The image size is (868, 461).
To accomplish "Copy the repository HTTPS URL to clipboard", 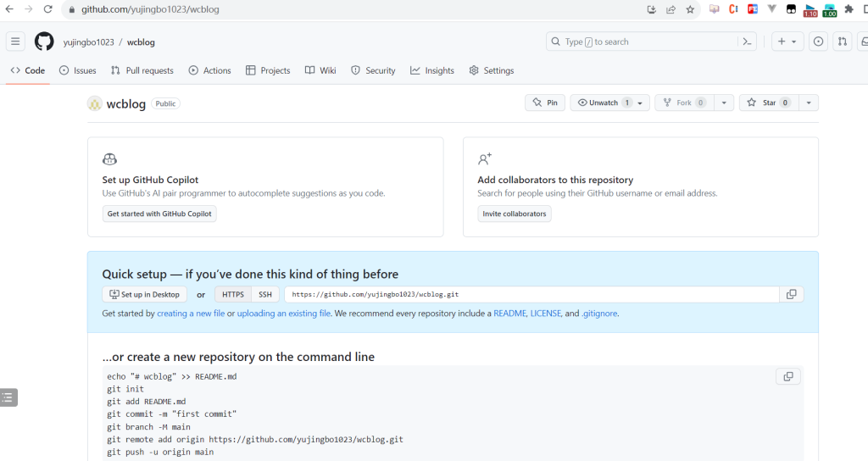I will coord(792,294).
